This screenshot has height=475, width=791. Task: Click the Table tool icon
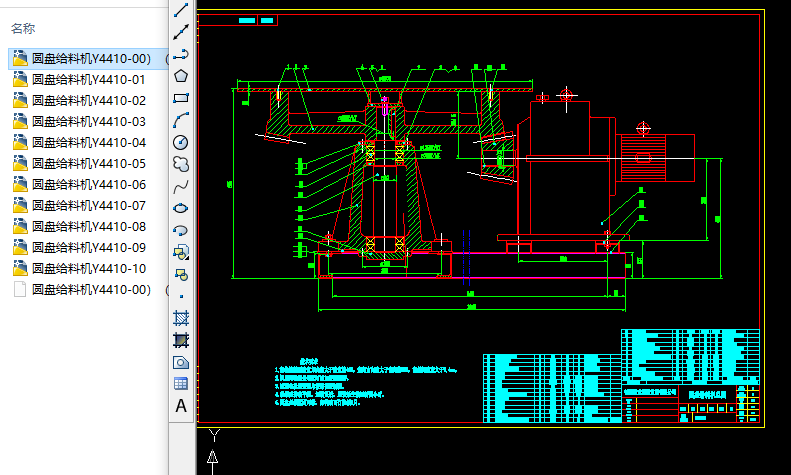pyautogui.click(x=181, y=384)
